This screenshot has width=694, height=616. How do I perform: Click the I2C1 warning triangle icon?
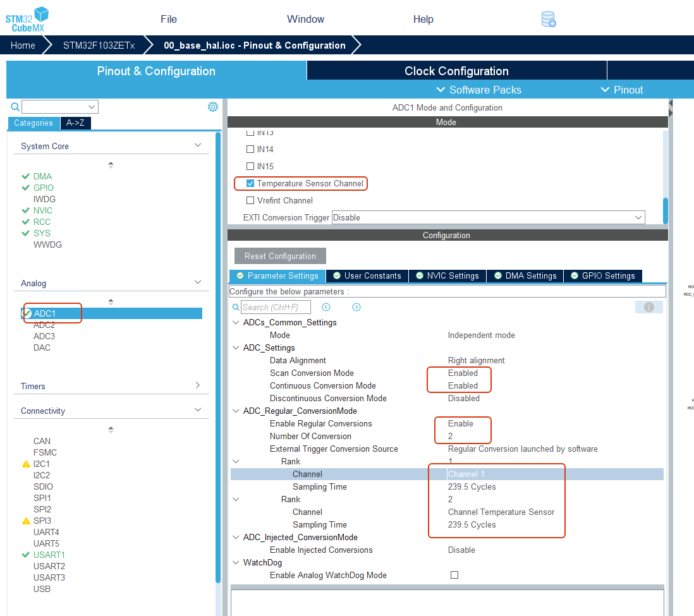coord(26,464)
